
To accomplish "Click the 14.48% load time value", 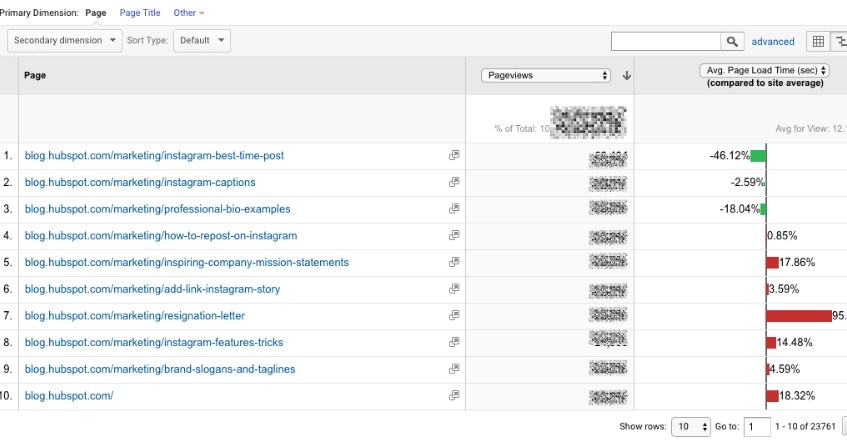I will point(795,343).
